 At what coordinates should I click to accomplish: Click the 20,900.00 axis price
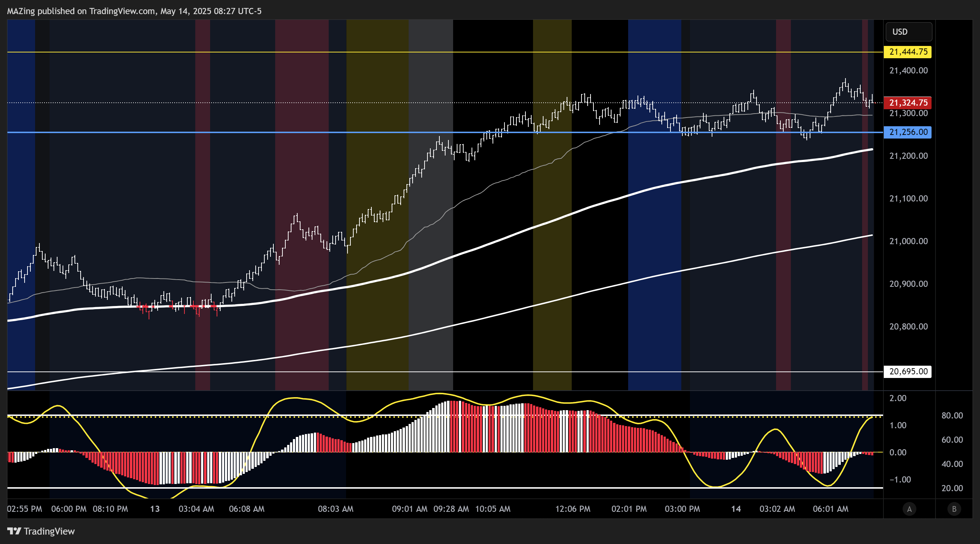(908, 284)
